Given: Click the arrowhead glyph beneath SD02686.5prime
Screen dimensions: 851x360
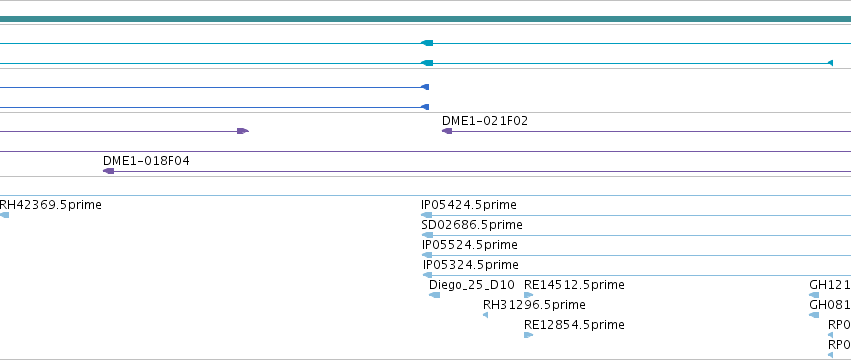Looking at the screenshot, I should point(427,235).
